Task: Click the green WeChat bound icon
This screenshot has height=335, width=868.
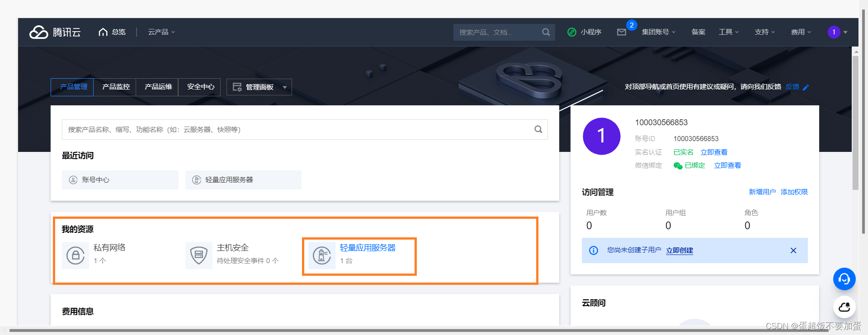Action: [678, 165]
